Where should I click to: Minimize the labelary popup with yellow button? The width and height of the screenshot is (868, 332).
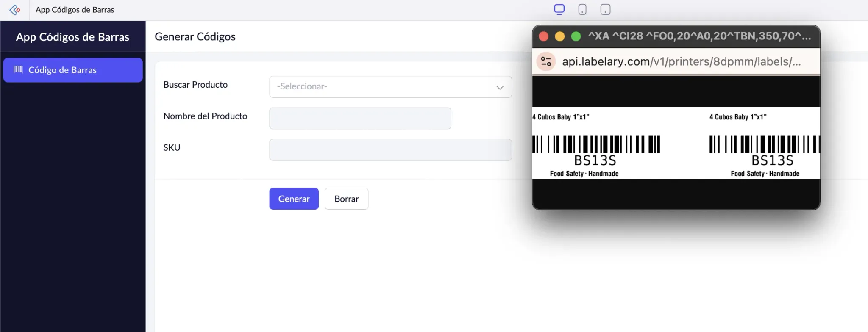(x=559, y=36)
